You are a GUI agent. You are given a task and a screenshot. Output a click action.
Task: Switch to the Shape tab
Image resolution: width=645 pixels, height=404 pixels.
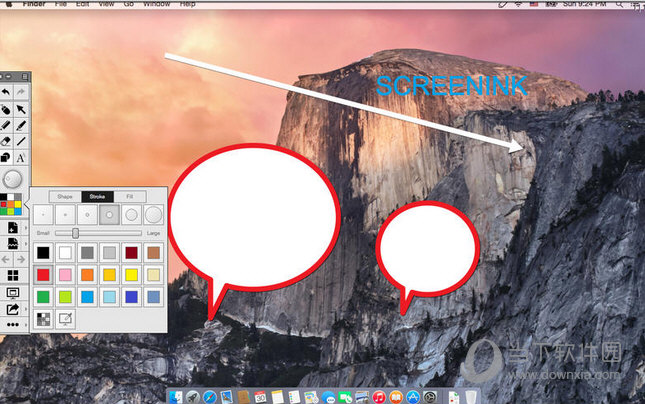tap(65, 197)
